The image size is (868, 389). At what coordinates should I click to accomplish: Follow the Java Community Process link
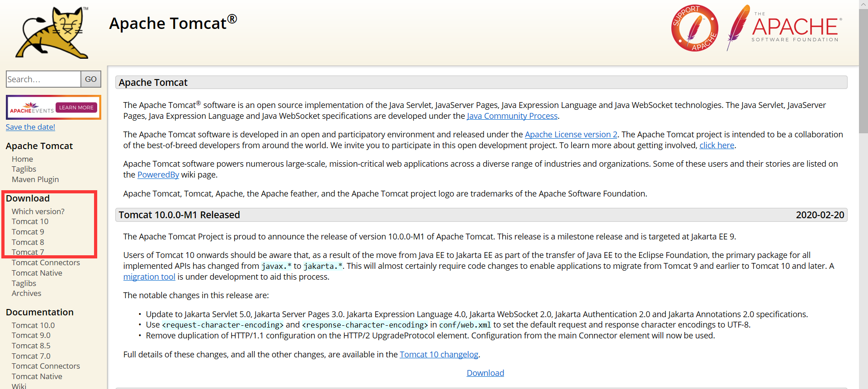point(512,116)
